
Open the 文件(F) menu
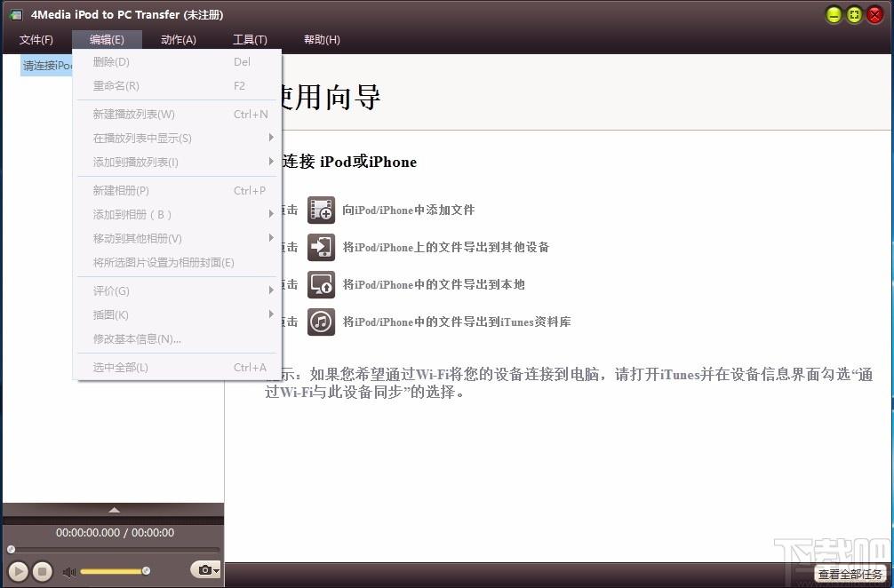[x=36, y=39]
